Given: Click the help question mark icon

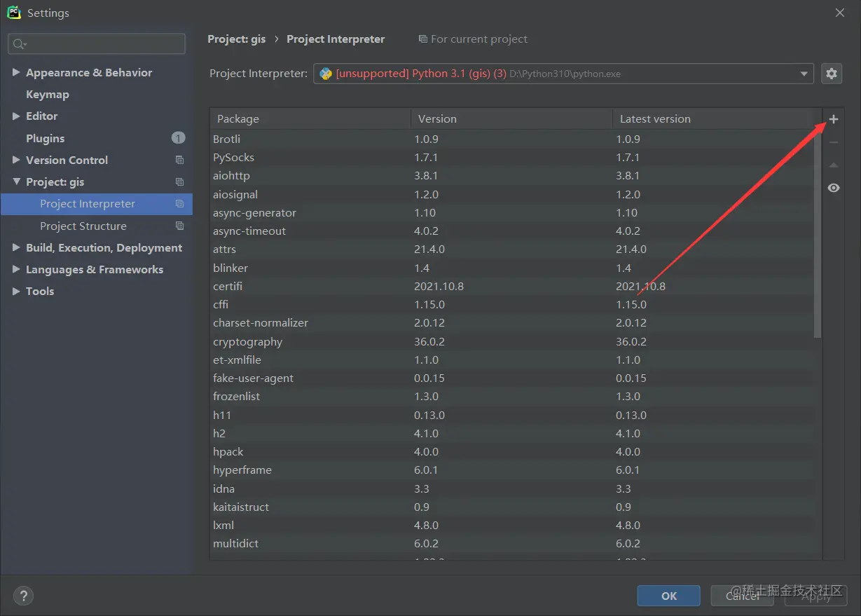Looking at the screenshot, I should pyautogui.click(x=23, y=596).
